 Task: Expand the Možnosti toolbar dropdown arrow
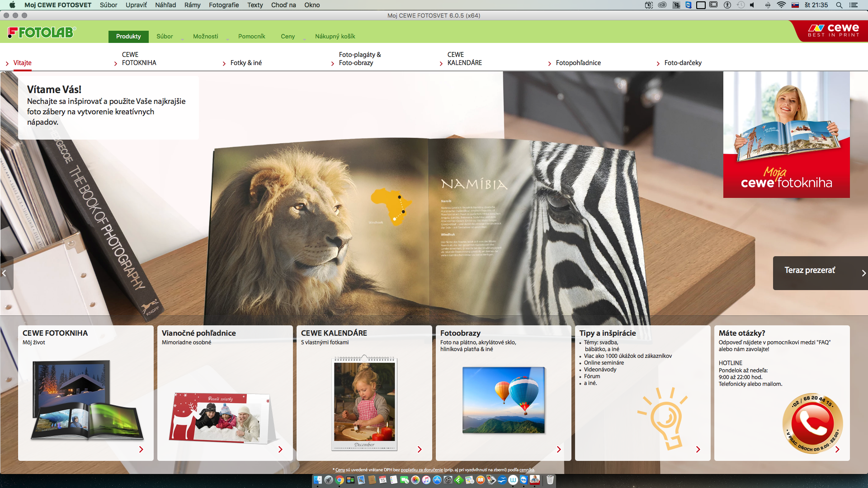[x=227, y=39]
